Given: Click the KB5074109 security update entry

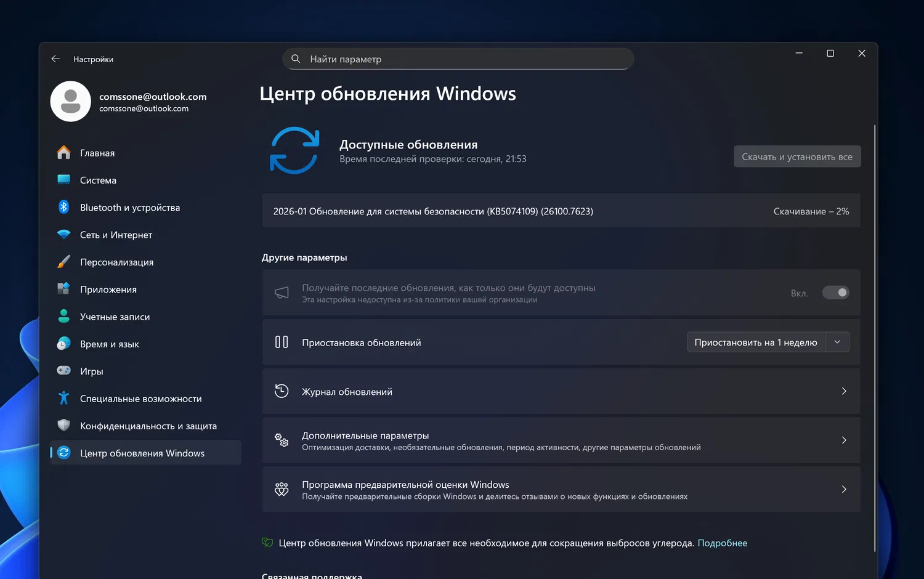Looking at the screenshot, I should tap(561, 211).
